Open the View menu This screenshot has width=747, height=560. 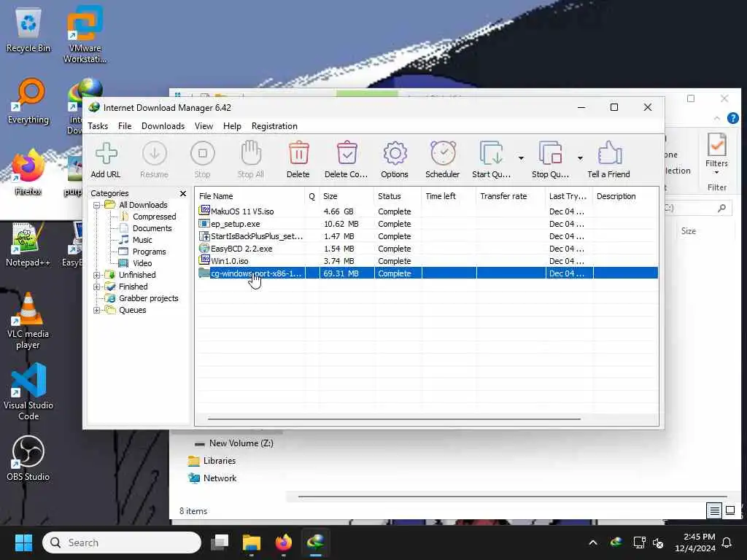pos(204,126)
